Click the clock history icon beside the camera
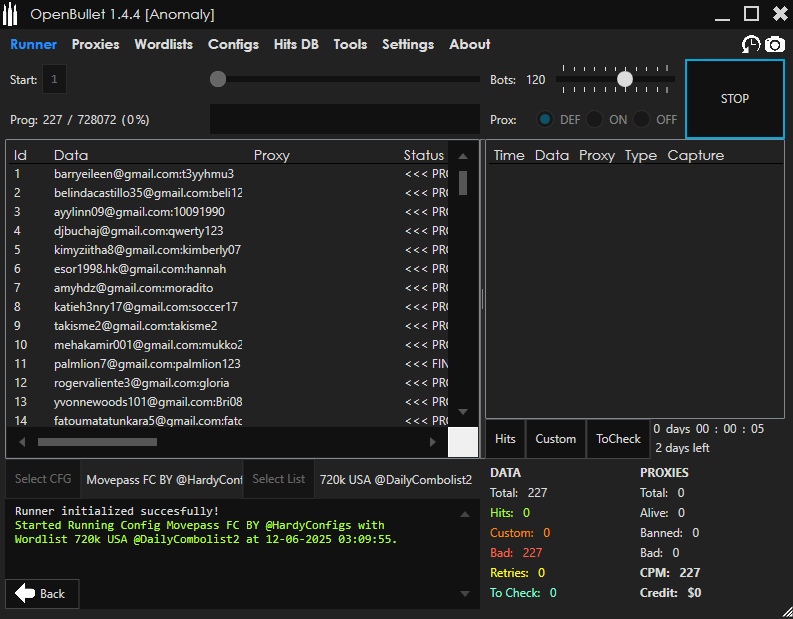793x619 pixels. tap(750, 44)
